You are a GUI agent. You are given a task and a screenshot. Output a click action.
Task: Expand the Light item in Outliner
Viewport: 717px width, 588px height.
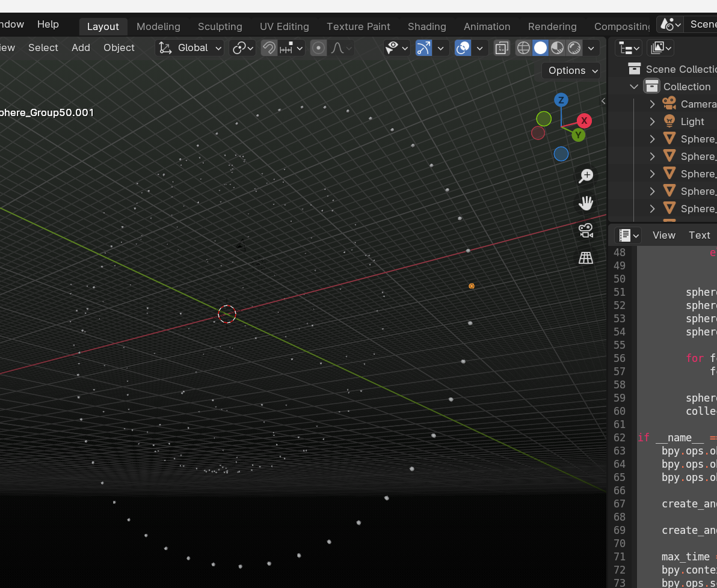point(653,121)
